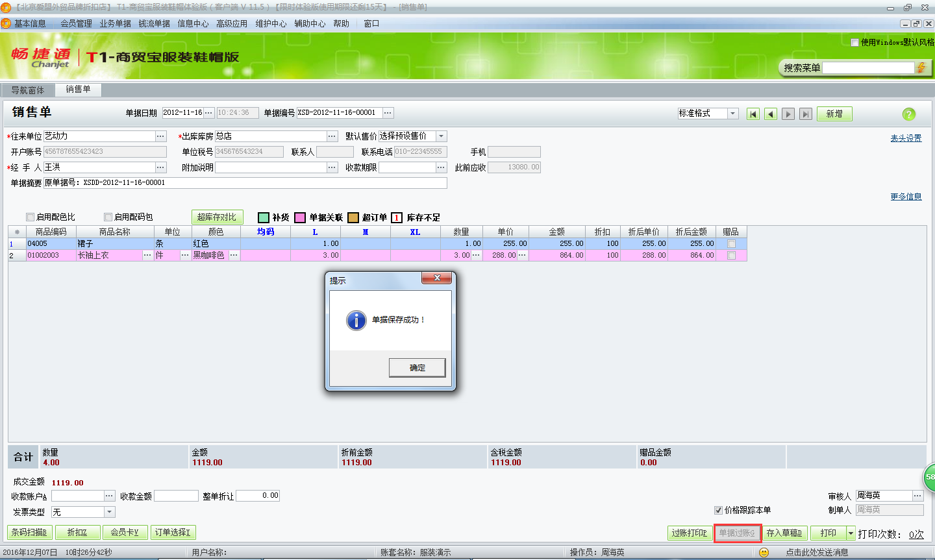Screen dimensions: 935x560
Task: Click the Chanjet 畅捷通 logo
Action: point(41,57)
